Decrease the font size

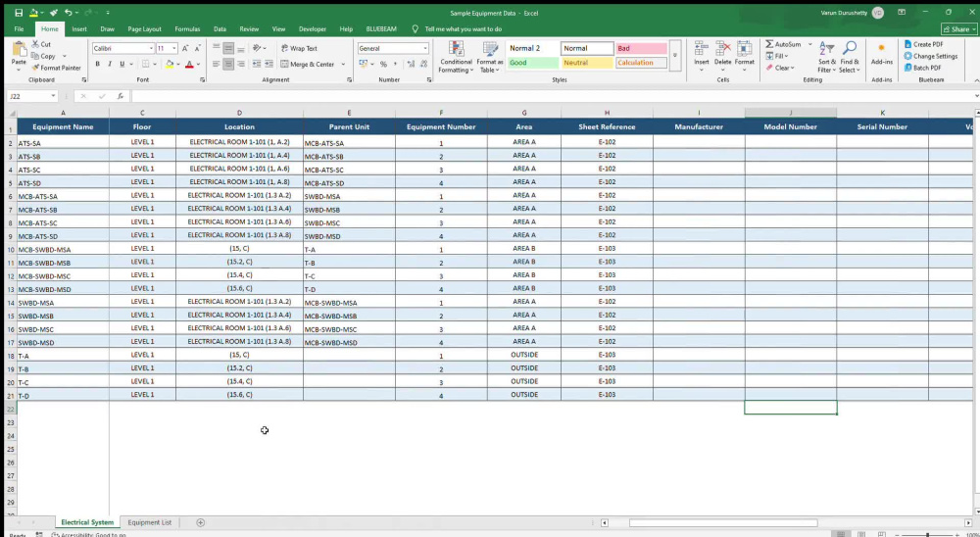click(198, 48)
